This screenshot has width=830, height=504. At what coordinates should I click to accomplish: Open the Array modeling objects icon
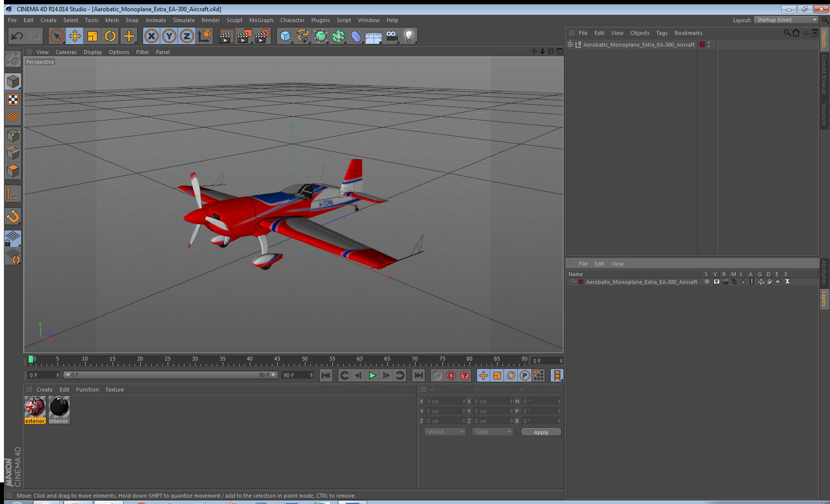(338, 36)
